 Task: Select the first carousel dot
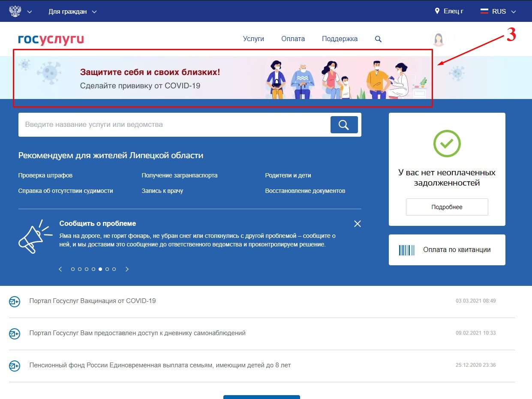(73, 269)
